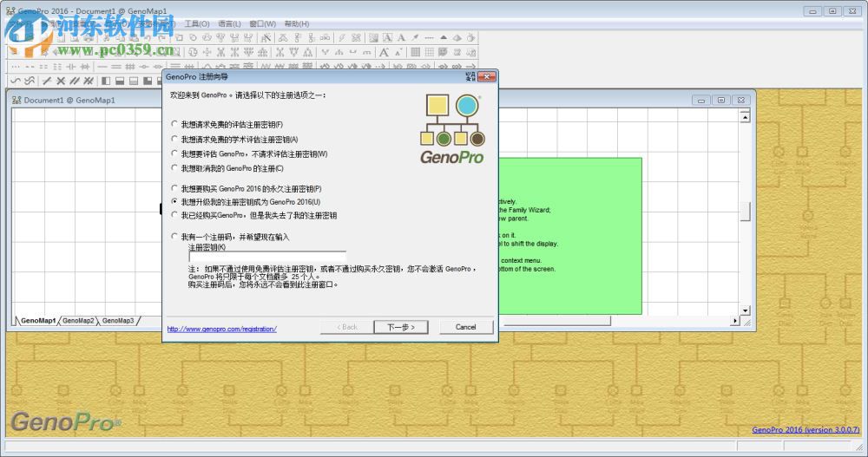Click the single wavy line icon
868x457 pixels.
click(x=15, y=81)
